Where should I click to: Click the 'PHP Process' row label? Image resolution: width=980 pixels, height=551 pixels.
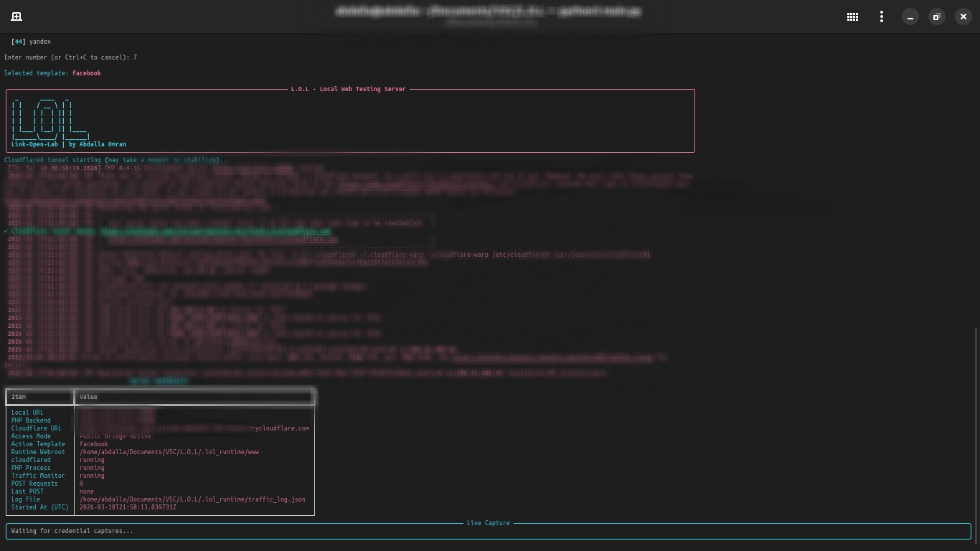pyautogui.click(x=31, y=468)
